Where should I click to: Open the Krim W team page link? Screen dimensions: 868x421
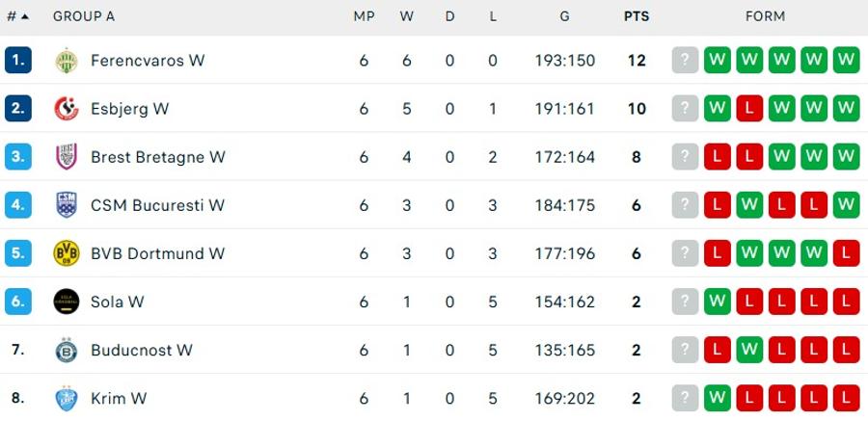click(119, 398)
